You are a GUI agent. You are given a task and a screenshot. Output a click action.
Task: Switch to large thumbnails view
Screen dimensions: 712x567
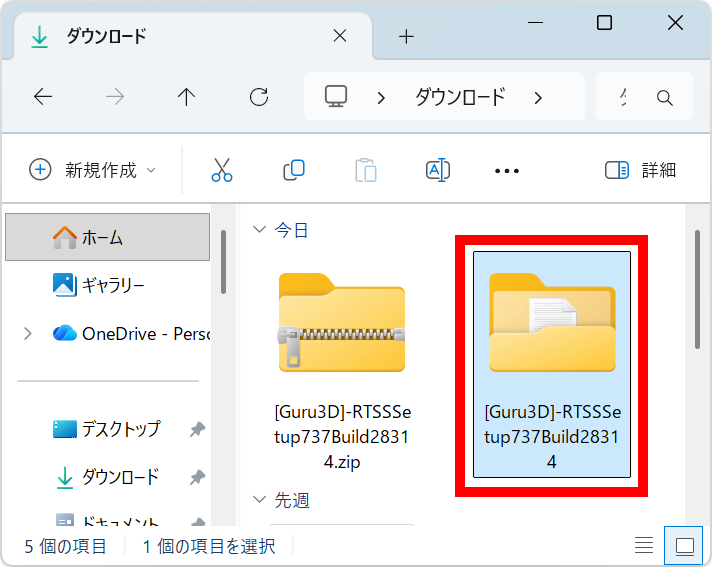(x=685, y=546)
